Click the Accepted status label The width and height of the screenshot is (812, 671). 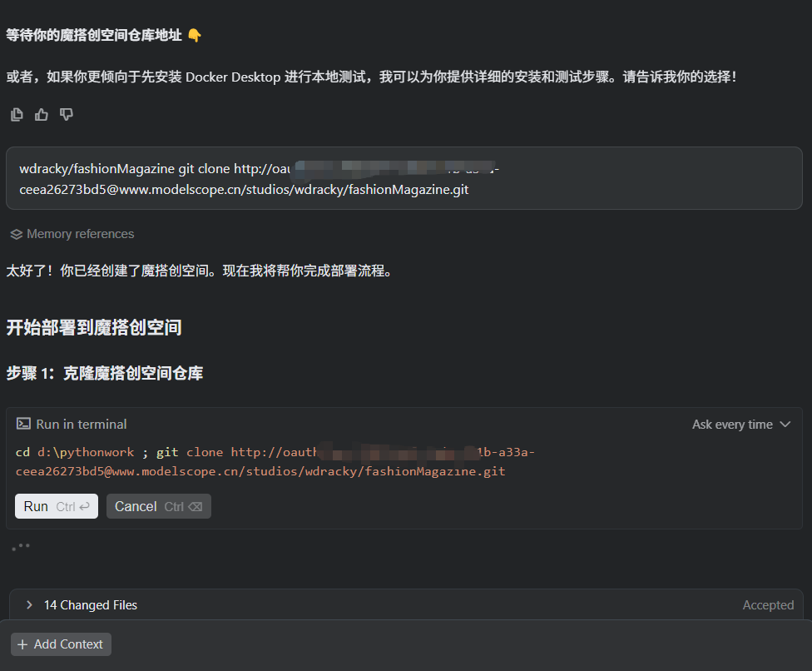(x=768, y=604)
